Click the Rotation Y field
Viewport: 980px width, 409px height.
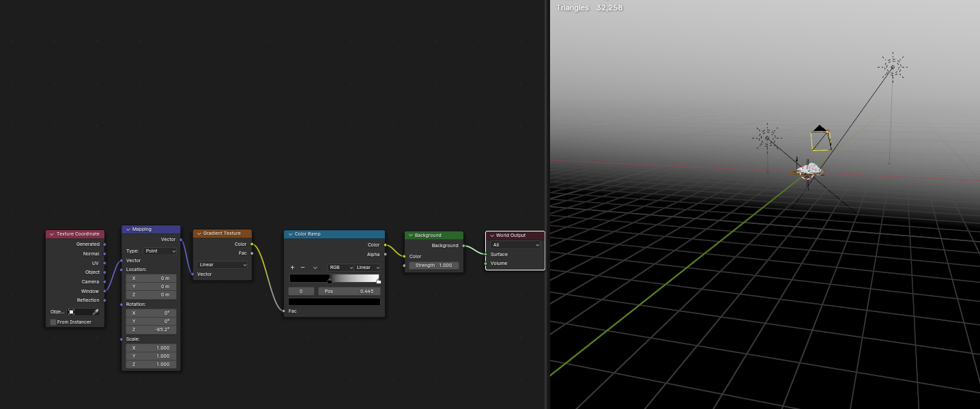pos(151,321)
